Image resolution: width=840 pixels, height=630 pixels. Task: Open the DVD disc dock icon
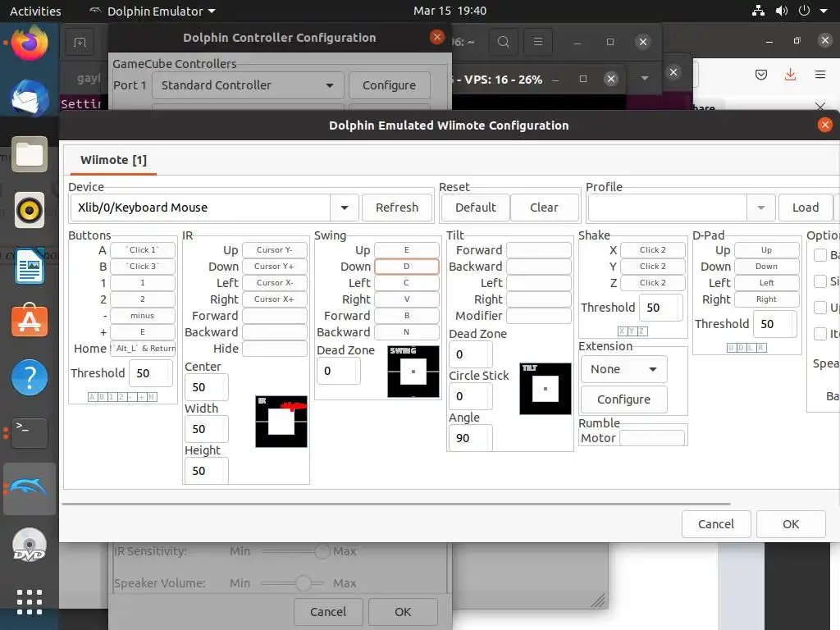pyautogui.click(x=30, y=545)
